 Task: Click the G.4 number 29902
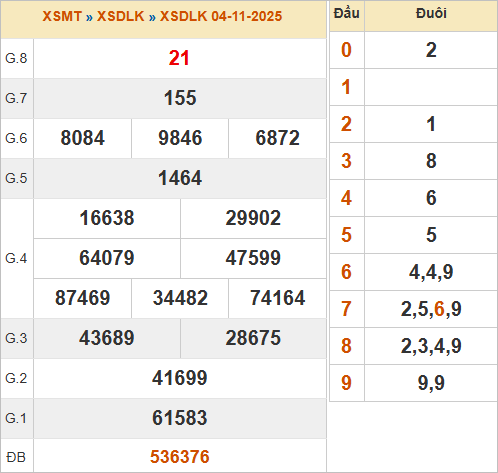pos(253,218)
